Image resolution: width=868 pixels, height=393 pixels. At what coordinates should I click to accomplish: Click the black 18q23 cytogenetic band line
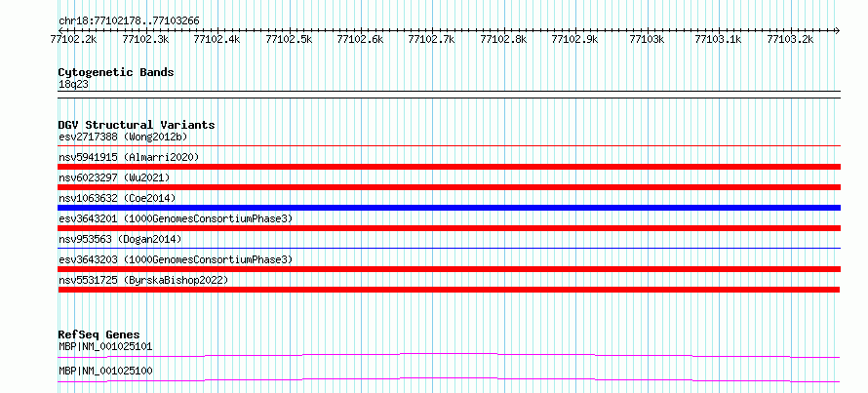[x=449, y=94]
